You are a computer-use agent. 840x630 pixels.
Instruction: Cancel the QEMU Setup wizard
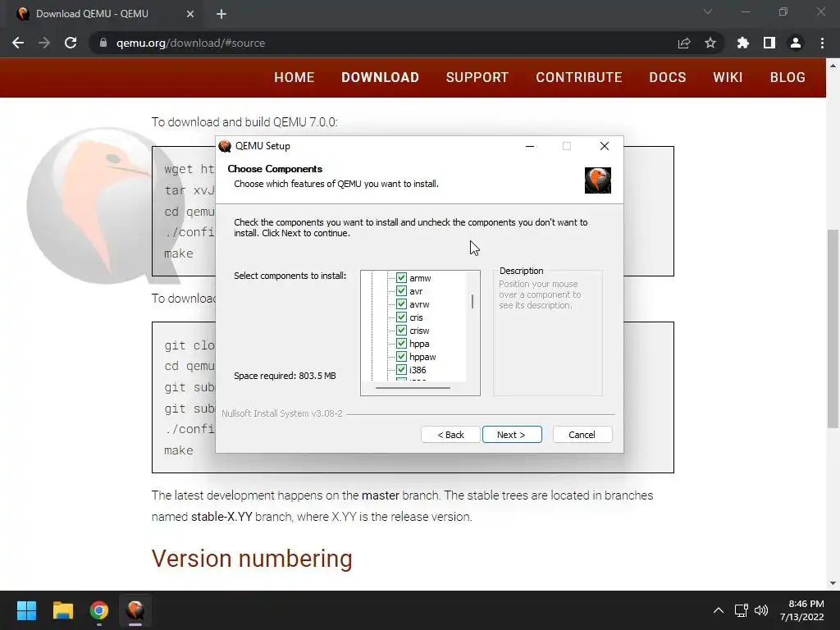click(x=582, y=435)
